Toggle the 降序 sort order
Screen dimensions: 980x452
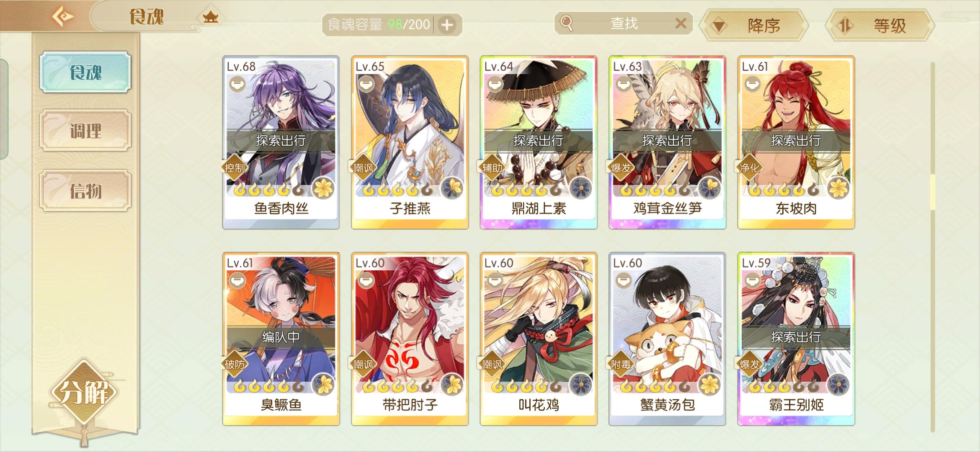pos(754,26)
